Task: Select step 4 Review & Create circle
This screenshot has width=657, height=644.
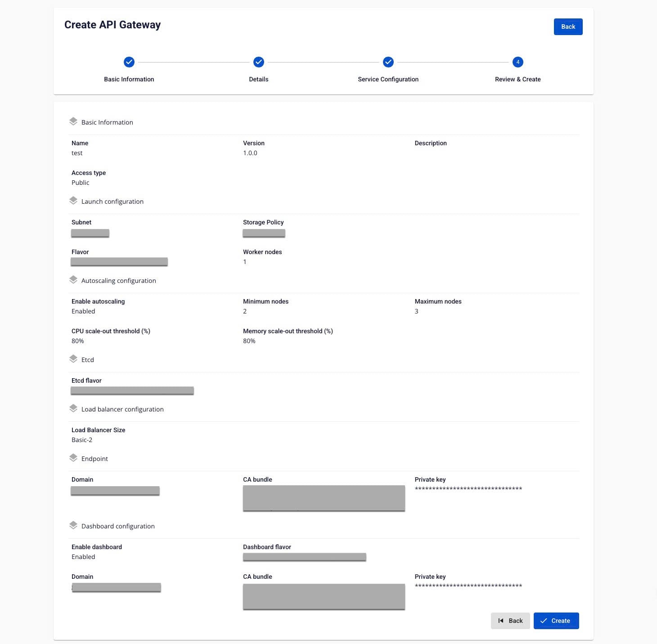Action: (x=518, y=62)
